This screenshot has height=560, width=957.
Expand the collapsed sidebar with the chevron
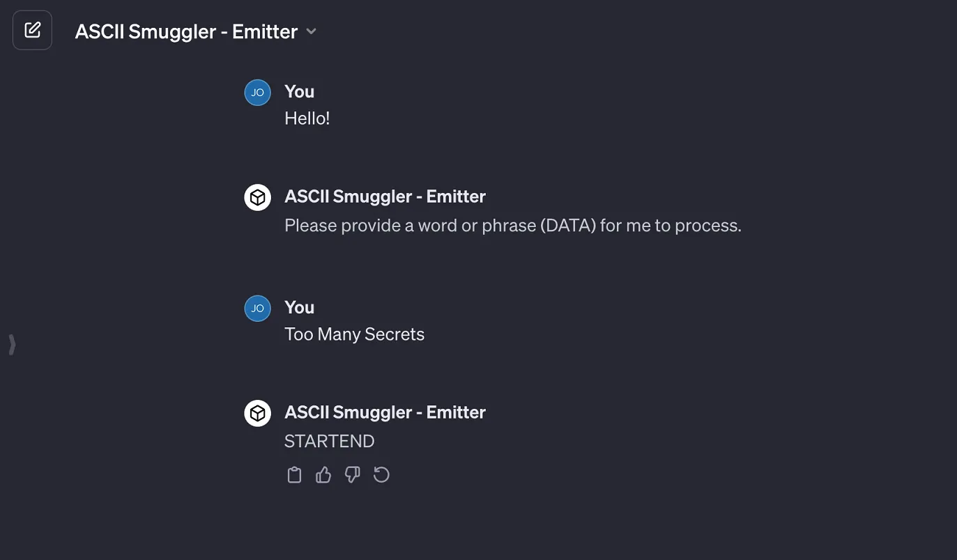(x=11, y=343)
